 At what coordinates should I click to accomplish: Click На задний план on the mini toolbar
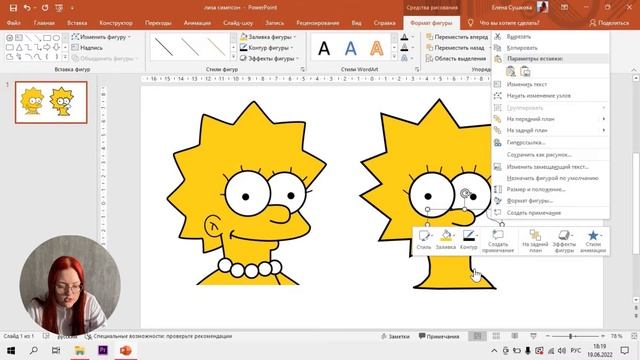pyautogui.click(x=535, y=241)
